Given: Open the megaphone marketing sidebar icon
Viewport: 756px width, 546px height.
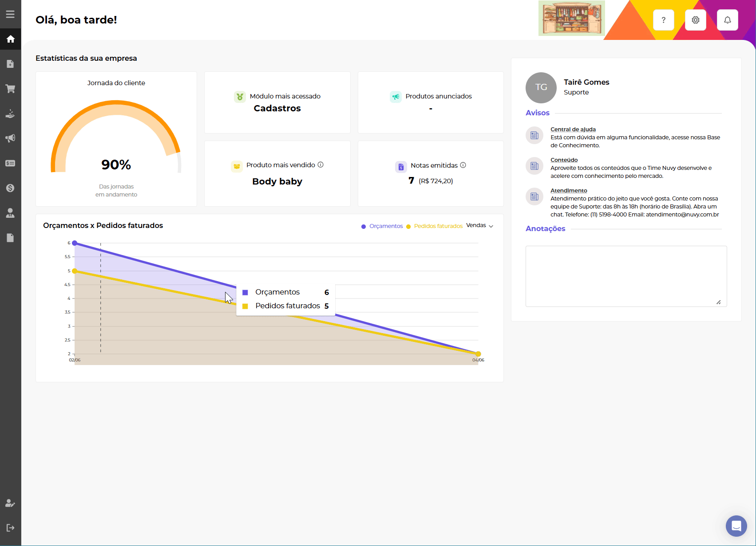Looking at the screenshot, I should tap(10, 138).
